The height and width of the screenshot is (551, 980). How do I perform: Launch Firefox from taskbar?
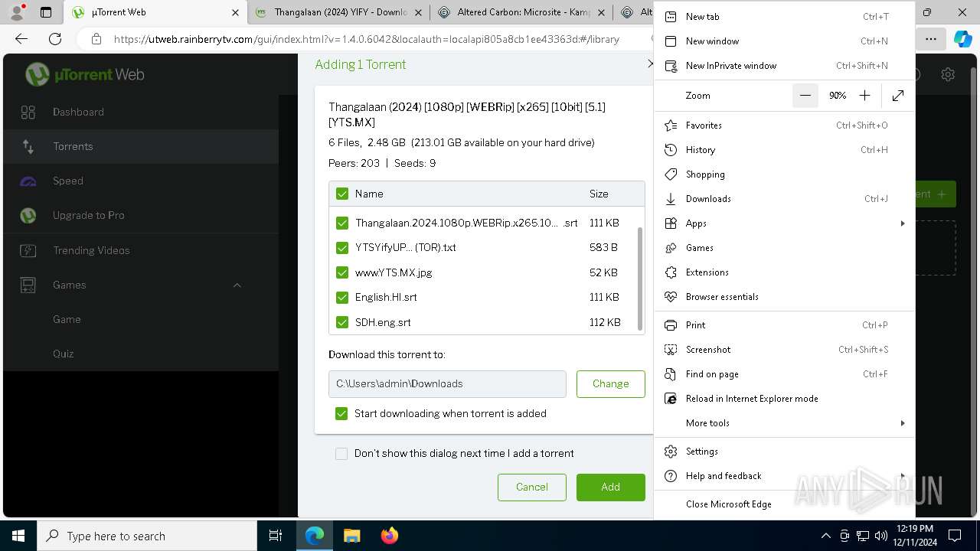pyautogui.click(x=389, y=536)
